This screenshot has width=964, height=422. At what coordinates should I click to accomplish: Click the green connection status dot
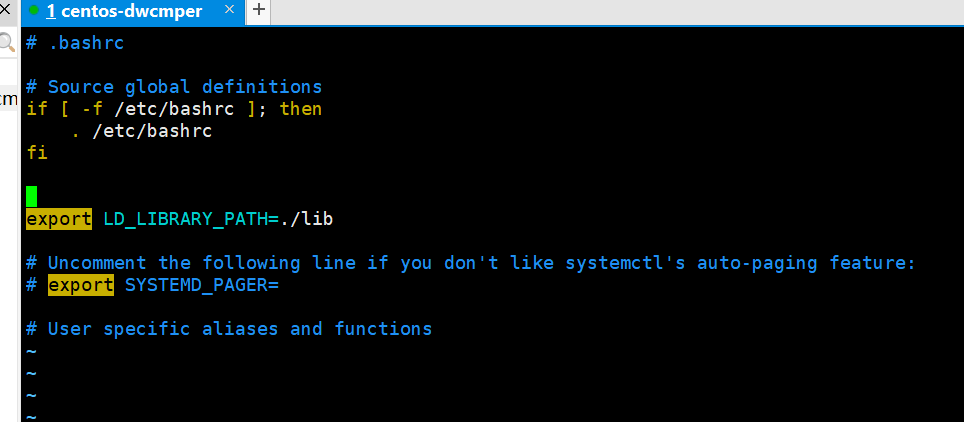tap(34, 11)
